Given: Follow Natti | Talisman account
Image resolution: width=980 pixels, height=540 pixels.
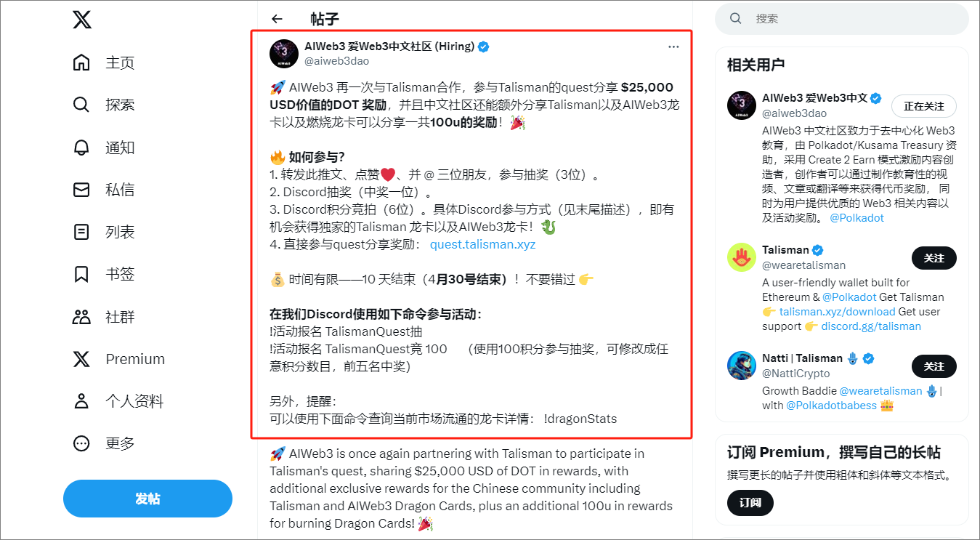Looking at the screenshot, I should (x=934, y=366).
